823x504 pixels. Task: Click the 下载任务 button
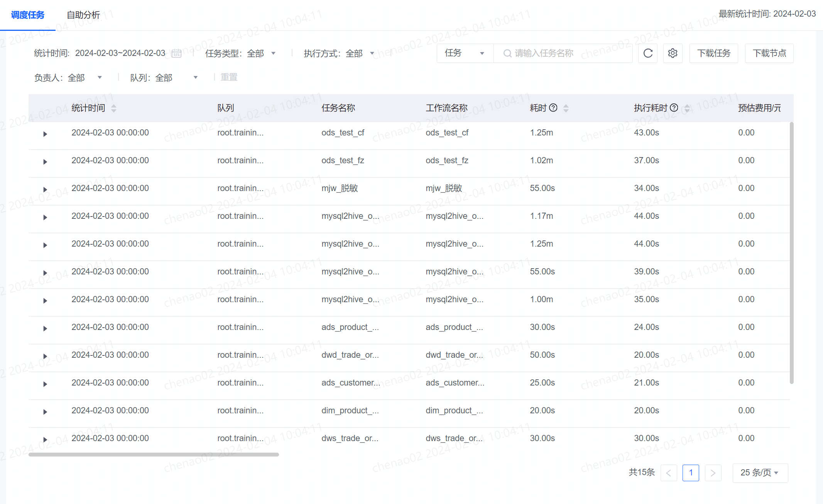tap(713, 53)
